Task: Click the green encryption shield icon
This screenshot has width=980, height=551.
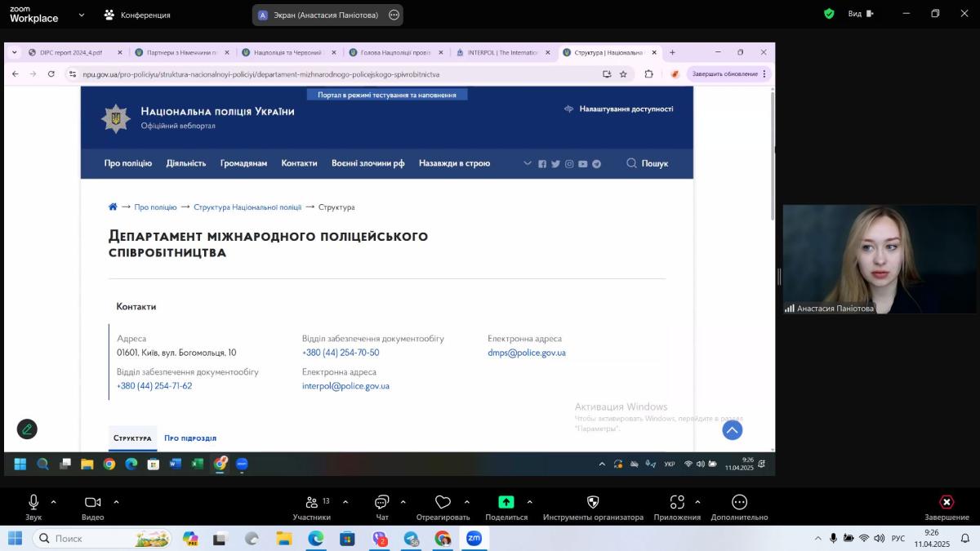Action: 829,14
